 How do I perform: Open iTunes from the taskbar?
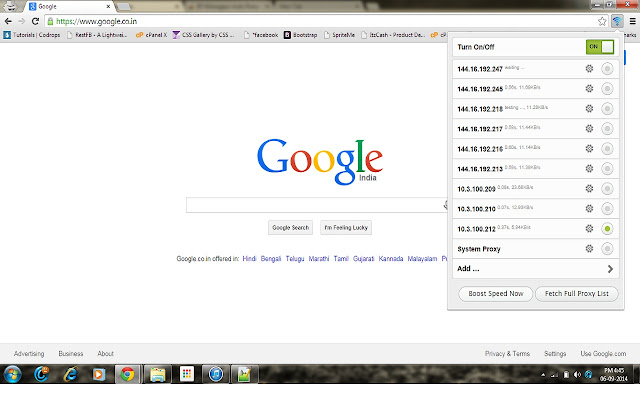tap(216, 374)
